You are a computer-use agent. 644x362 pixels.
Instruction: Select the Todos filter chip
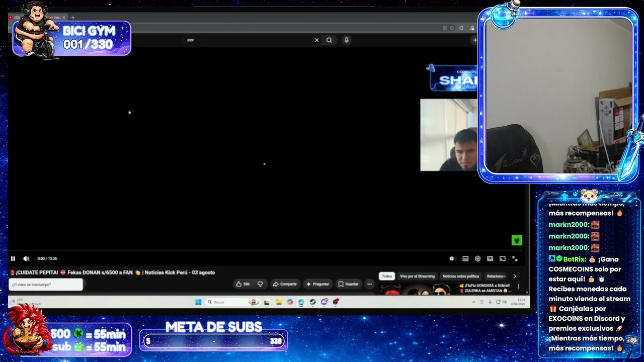pos(386,276)
